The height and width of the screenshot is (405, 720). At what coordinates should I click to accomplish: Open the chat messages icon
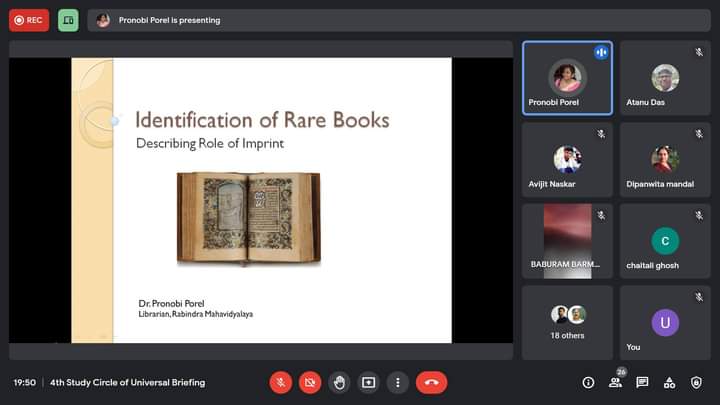click(x=642, y=382)
